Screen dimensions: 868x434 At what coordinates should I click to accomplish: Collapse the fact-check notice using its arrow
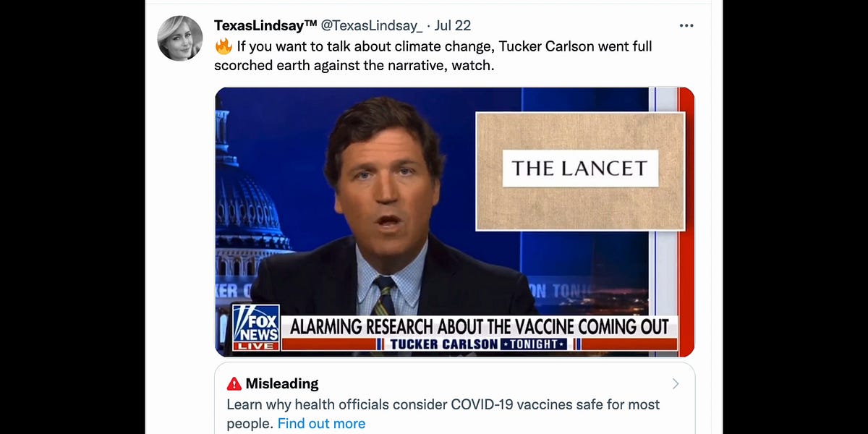coord(676,383)
